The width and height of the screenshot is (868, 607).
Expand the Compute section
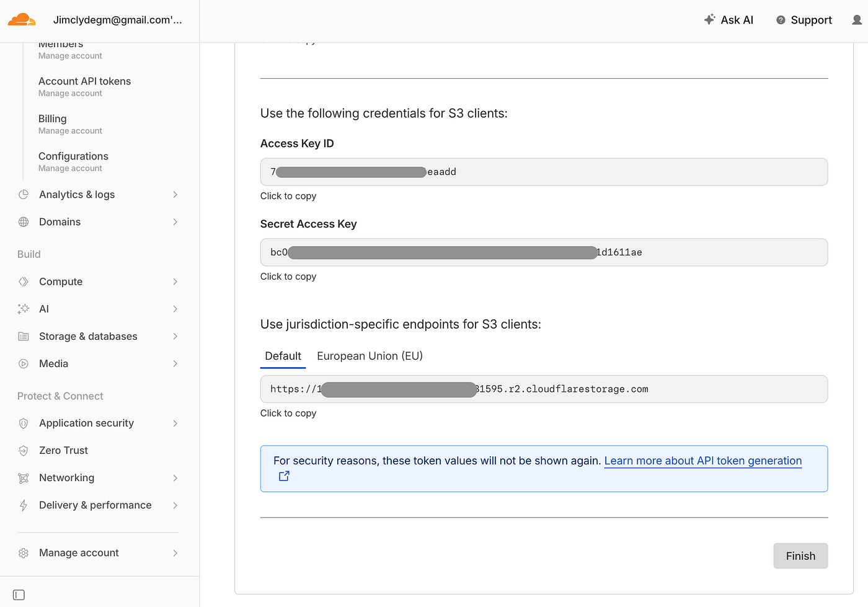(175, 281)
